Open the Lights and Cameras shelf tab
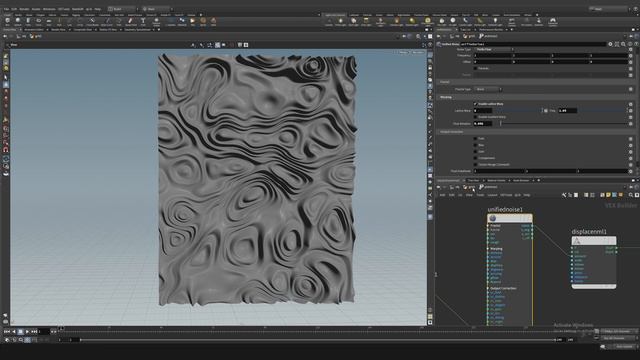The width and height of the screenshot is (640, 360). point(335,15)
